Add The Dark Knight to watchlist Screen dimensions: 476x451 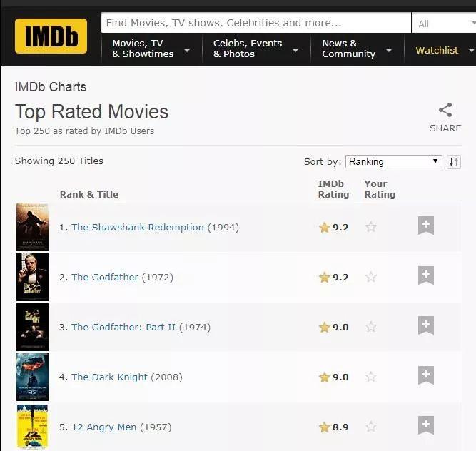coord(426,375)
